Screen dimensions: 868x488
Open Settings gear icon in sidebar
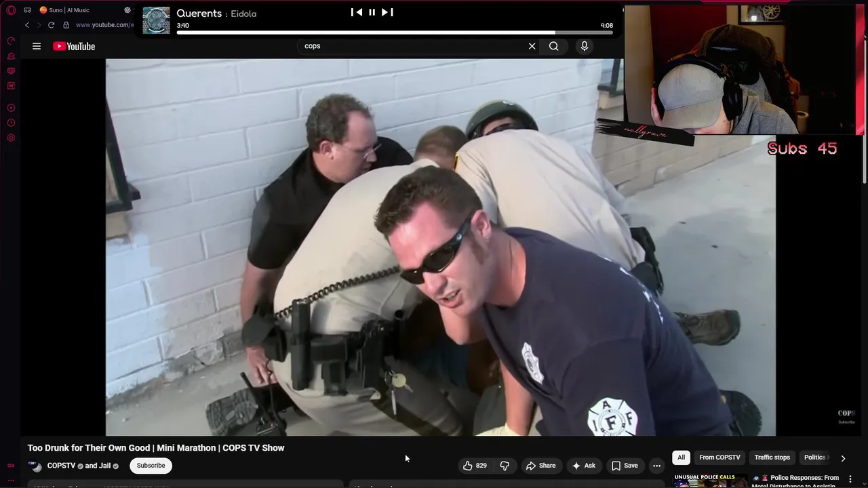pyautogui.click(x=11, y=138)
